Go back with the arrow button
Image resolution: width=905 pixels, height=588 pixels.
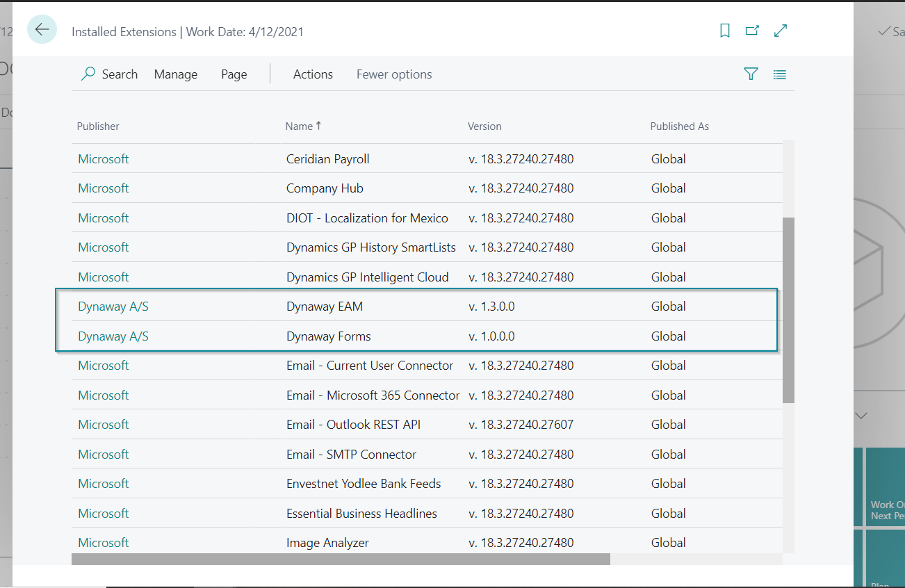(x=42, y=29)
